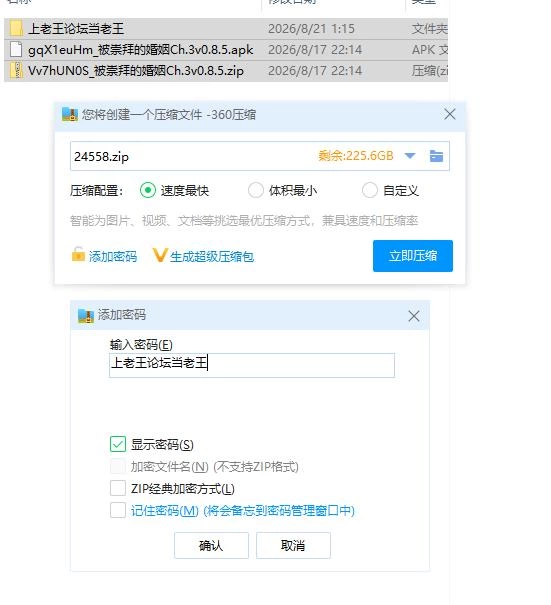Enable ZIP经典加密方式(L) checkbox
551x605 pixels.
click(x=118, y=488)
